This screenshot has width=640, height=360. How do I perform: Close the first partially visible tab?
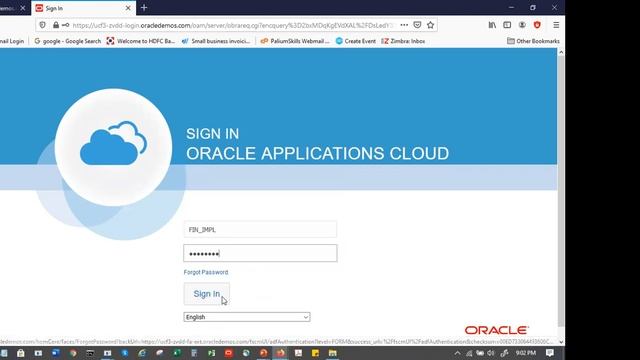click(23, 8)
